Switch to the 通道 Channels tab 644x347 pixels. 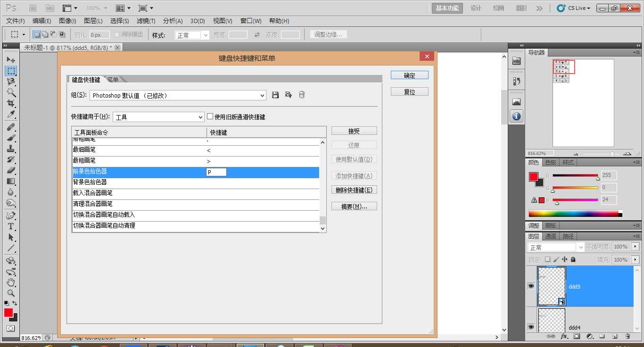[551, 236]
